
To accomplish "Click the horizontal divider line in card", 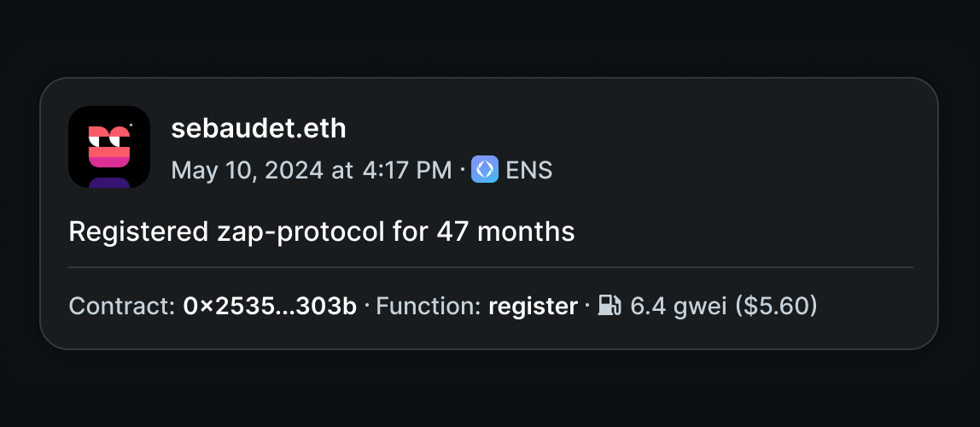I will pos(491,267).
